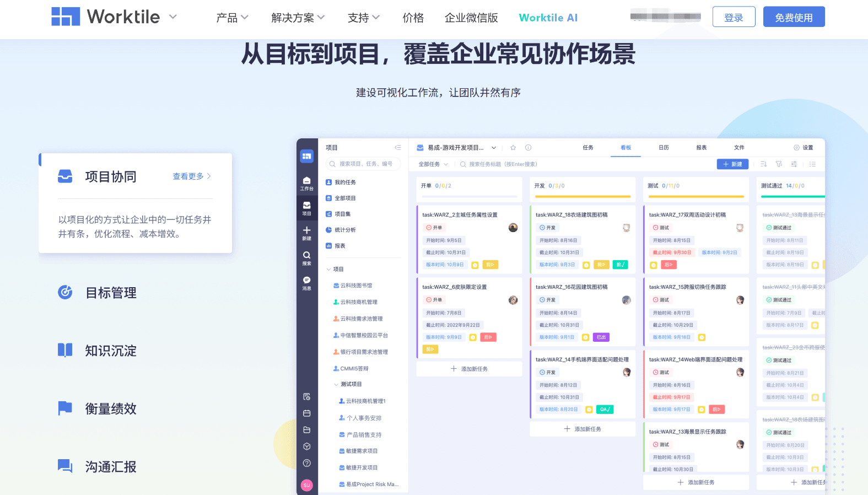Image resolution: width=868 pixels, height=495 pixels.
Task: Expand the Worktile logo dropdown chevron
Action: click(173, 17)
